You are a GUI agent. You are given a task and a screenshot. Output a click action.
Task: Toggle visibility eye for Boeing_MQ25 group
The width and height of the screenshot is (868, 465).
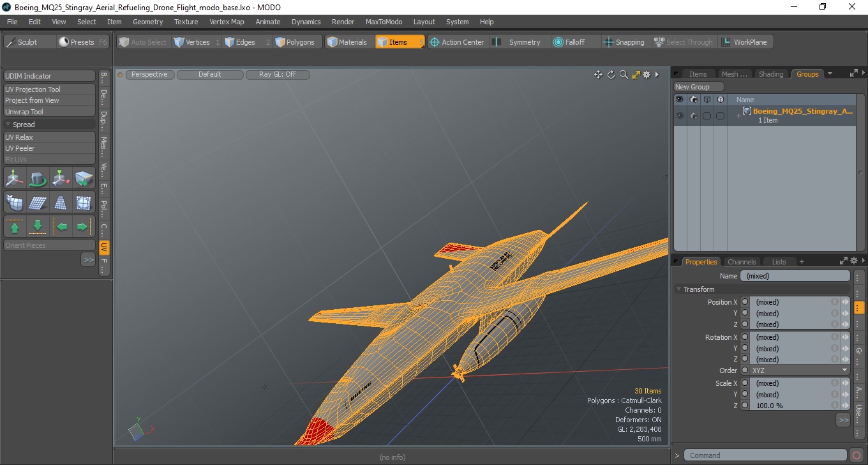tap(680, 116)
